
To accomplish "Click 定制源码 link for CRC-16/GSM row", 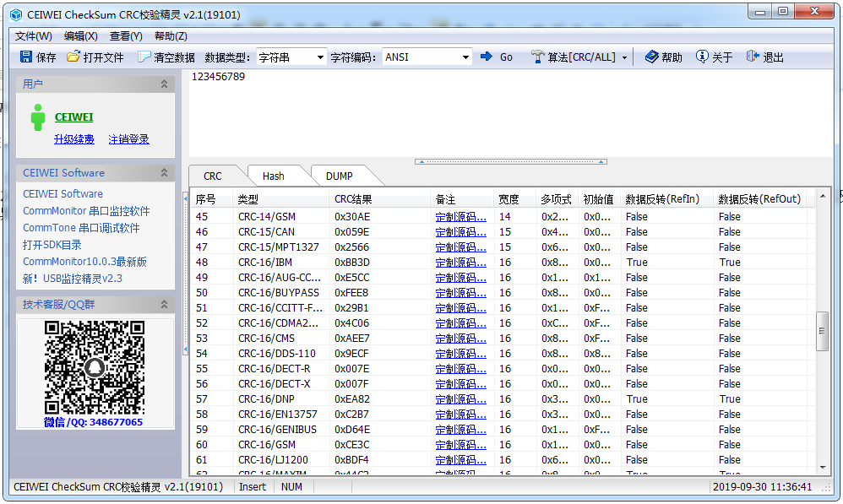I will pos(460,445).
